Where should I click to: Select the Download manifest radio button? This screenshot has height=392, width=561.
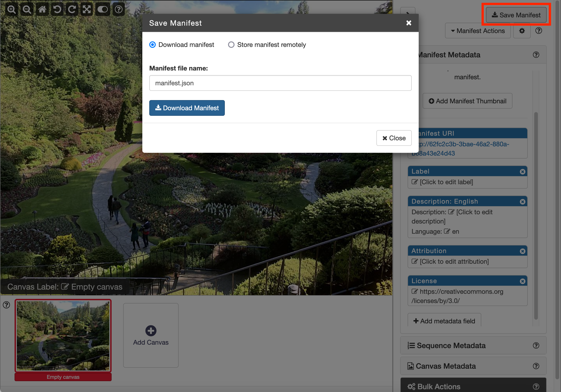click(152, 44)
